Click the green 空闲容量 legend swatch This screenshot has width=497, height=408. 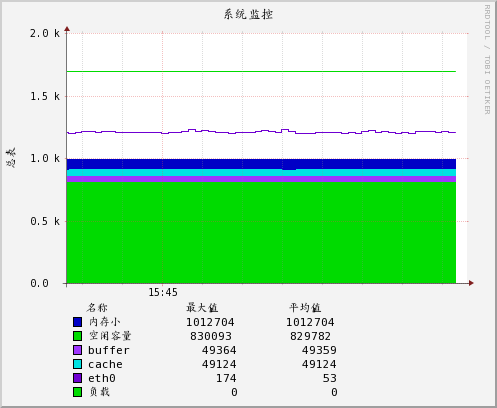pyautogui.click(x=77, y=336)
